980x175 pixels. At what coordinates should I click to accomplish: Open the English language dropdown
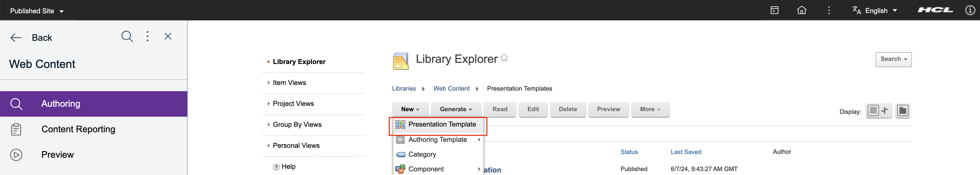pos(875,11)
